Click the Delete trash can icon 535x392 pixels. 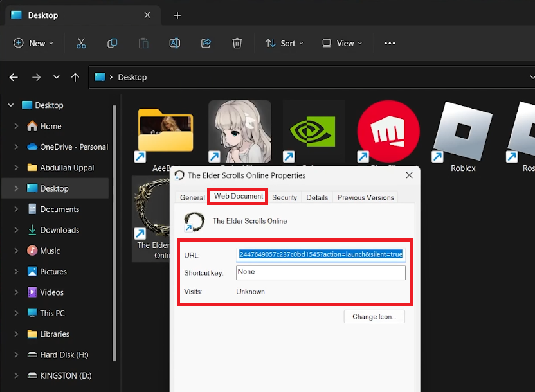[237, 43]
